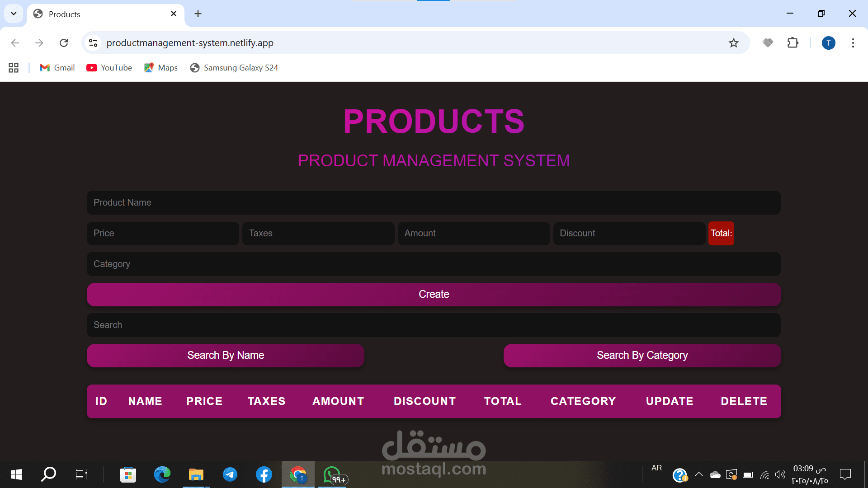Click the Discount input field

pos(629,233)
